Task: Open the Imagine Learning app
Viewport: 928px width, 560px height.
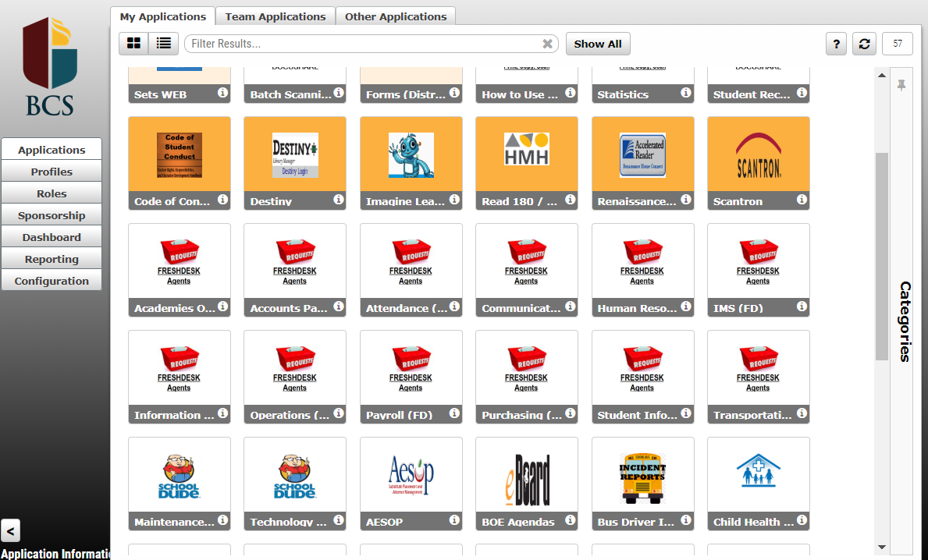Action: point(411,163)
